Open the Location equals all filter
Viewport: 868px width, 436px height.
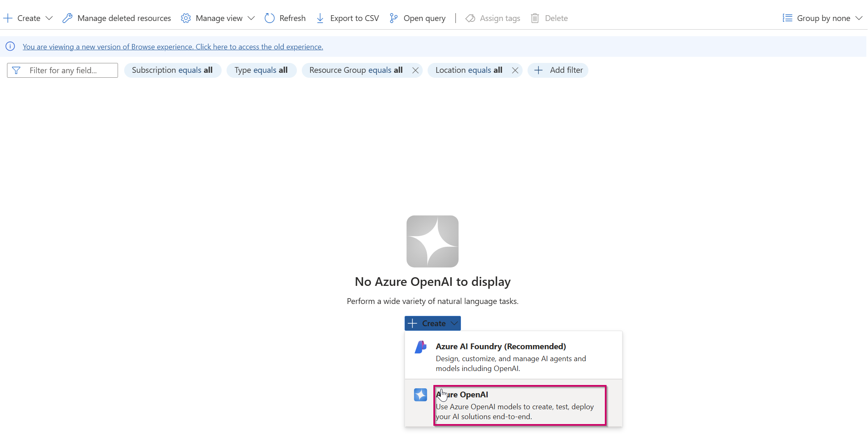(469, 70)
